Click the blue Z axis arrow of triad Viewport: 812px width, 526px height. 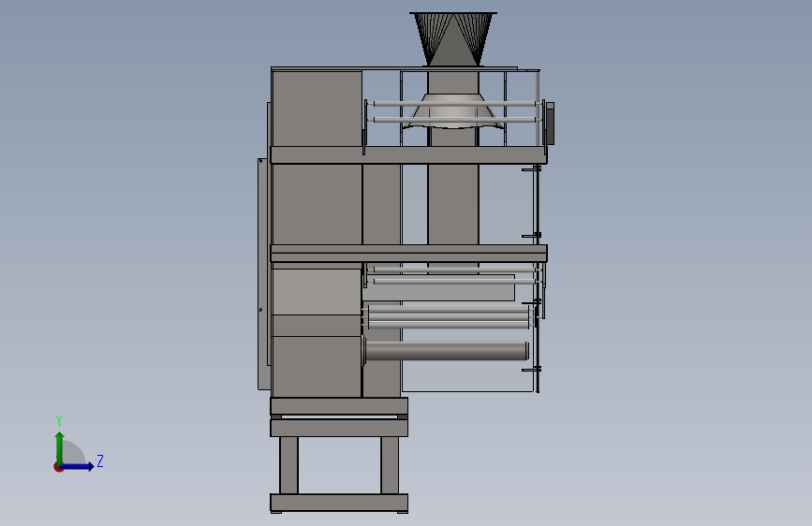[x=79, y=466]
